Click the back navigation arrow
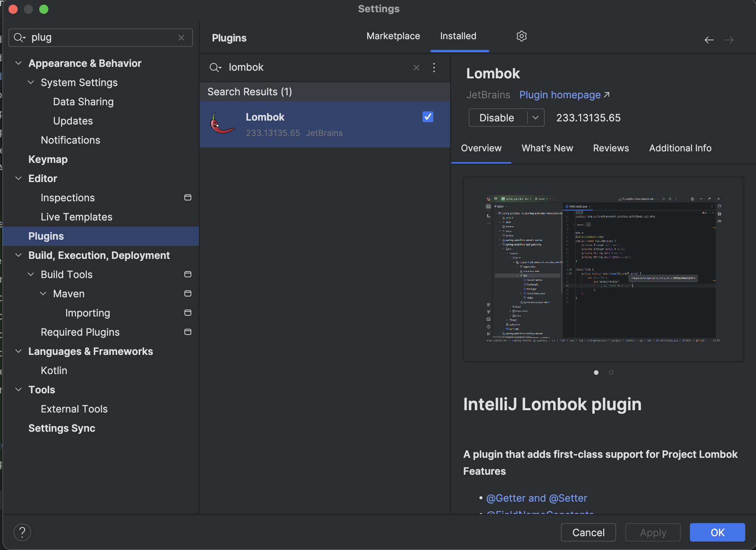The width and height of the screenshot is (756, 550). pos(709,40)
